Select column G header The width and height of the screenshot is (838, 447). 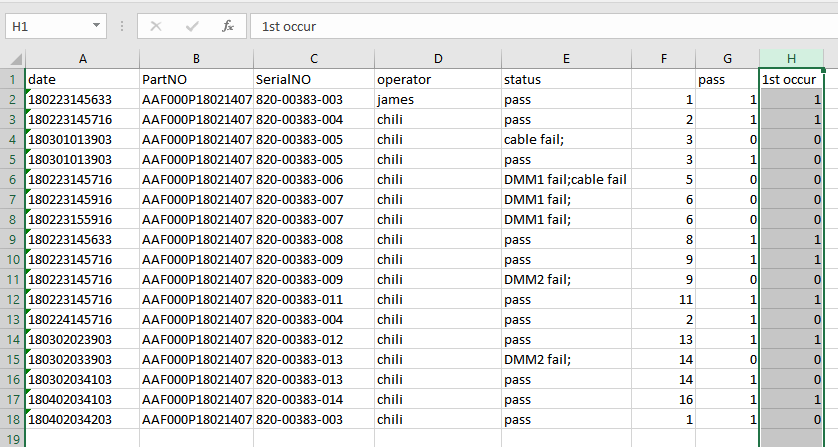pyautogui.click(x=727, y=59)
